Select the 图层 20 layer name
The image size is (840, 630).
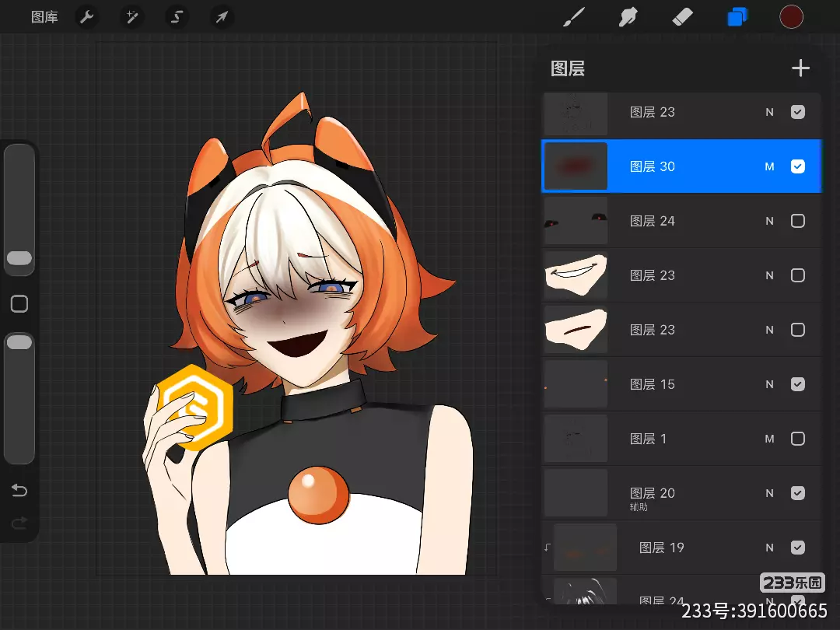click(x=652, y=493)
